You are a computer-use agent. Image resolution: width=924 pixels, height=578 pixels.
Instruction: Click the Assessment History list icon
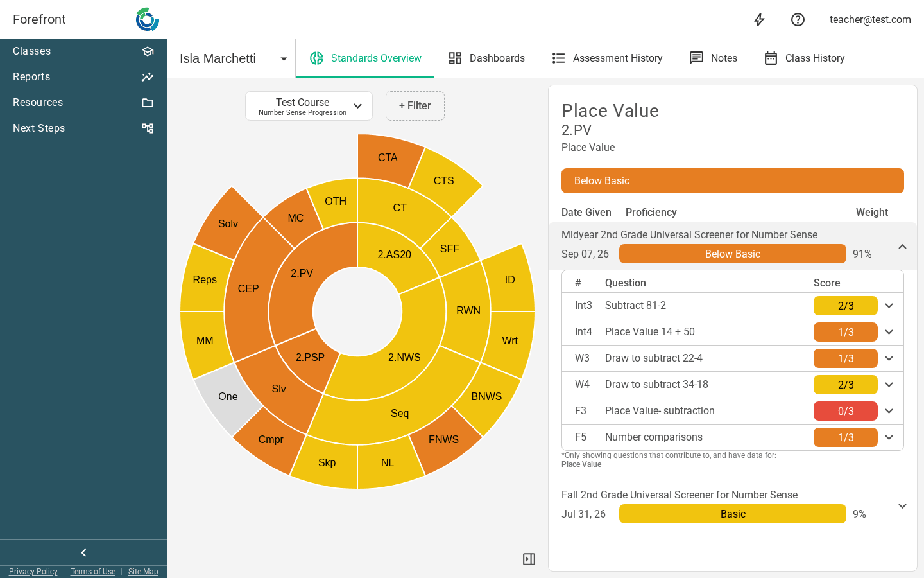558,58
